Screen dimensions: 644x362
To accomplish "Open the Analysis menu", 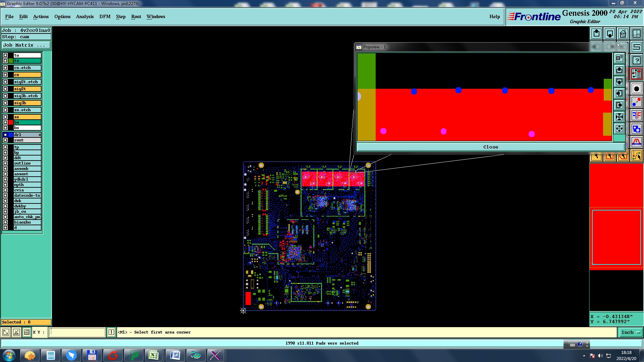I will pyautogui.click(x=85, y=16).
